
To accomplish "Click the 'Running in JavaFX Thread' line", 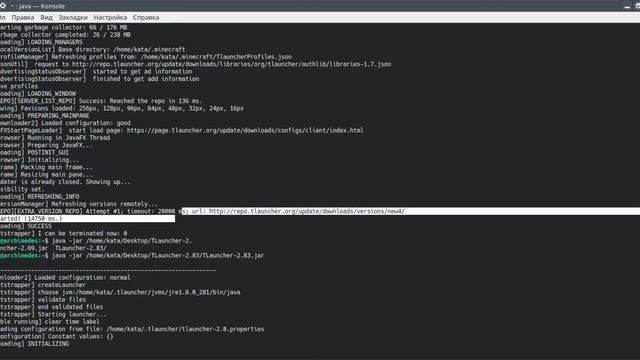I will (x=55, y=138).
